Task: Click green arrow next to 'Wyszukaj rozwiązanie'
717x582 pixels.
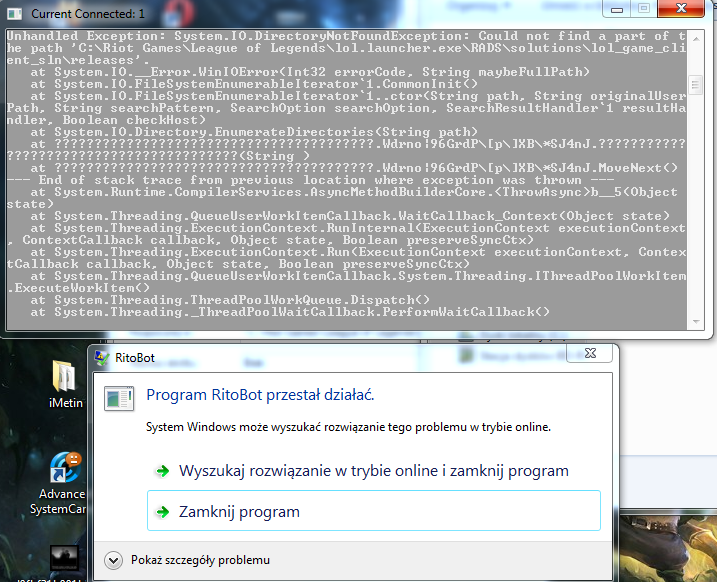Action: [x=162, y=471]
